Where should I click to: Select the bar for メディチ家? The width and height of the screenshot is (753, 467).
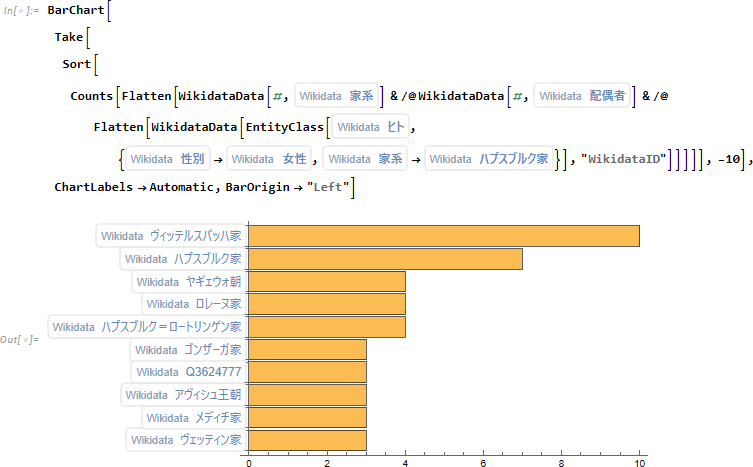(307, 418)
